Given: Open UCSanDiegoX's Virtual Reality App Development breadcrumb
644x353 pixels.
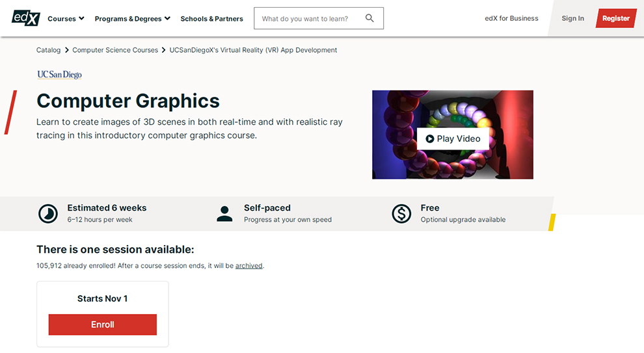Looking at the screenshot, I should pos(253,50).
